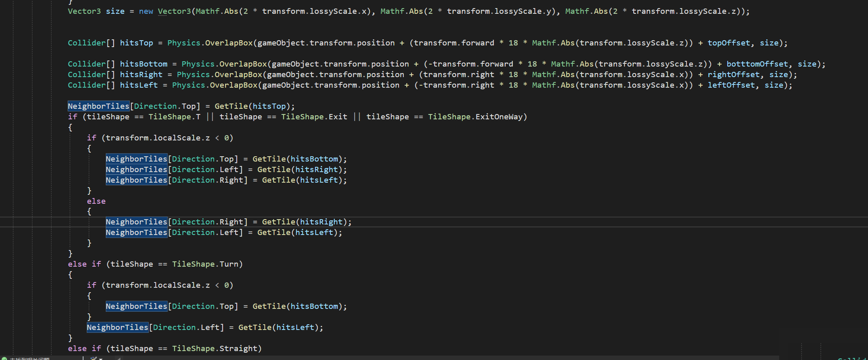Image resolution: width=868 pixels, height=360 pixels.
Task: Click 'GetTile(hitsRight)' on the Direction.Right line
Action: tap(304, 222)
